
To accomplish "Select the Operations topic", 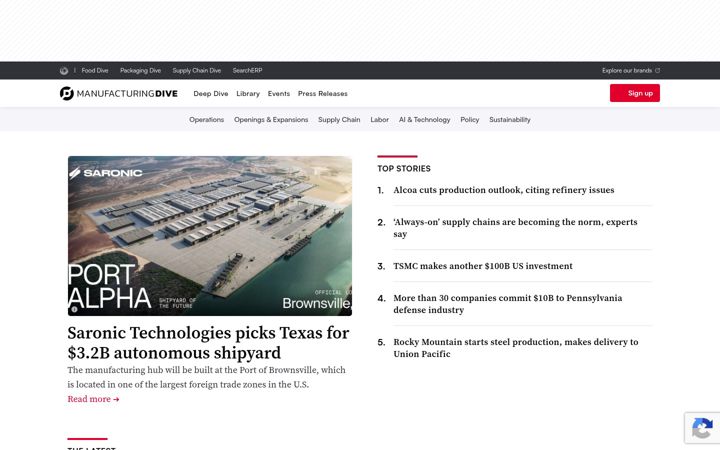I will tap(207, 120).
